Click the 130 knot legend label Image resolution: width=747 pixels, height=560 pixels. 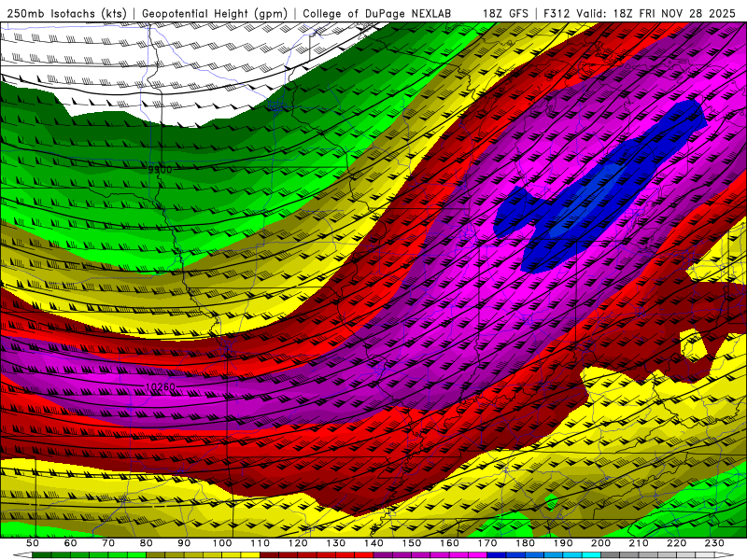pos(336,543)
